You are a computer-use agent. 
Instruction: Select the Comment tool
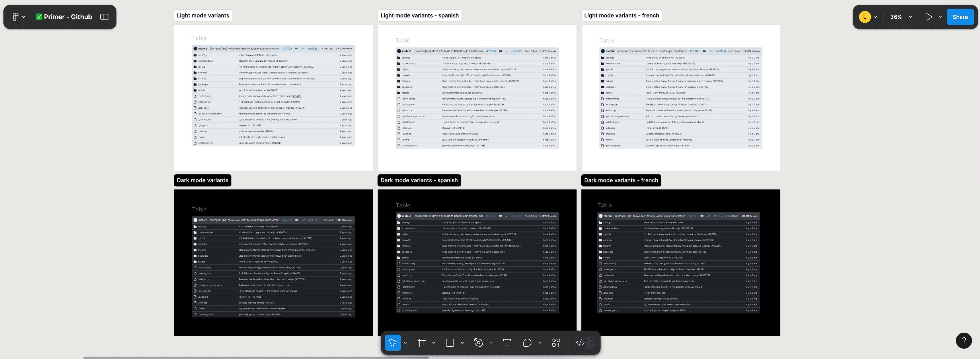coord(527,343)
